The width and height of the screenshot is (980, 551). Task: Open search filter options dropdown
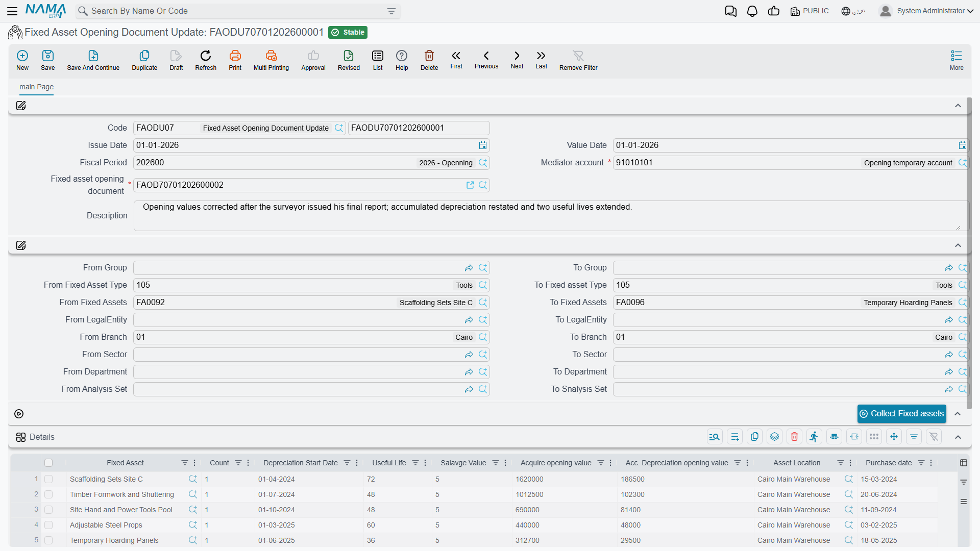point(391,11)
